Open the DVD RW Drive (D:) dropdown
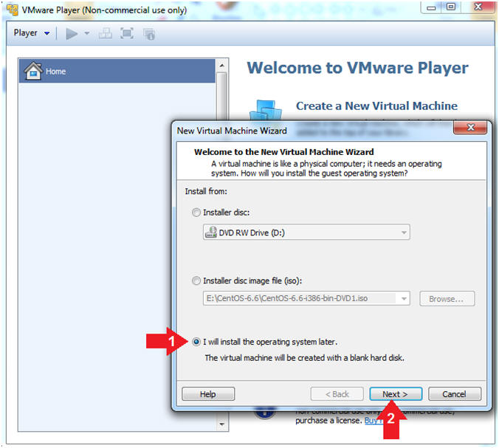499x448 pixels. click(x=306, y=232)
